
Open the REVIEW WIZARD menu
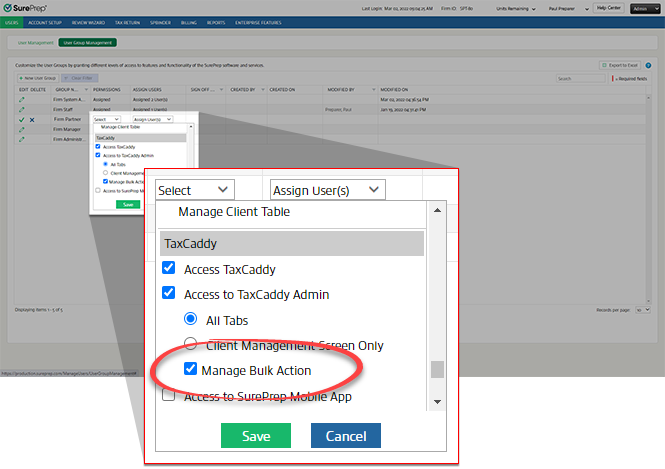coord(88,22)
